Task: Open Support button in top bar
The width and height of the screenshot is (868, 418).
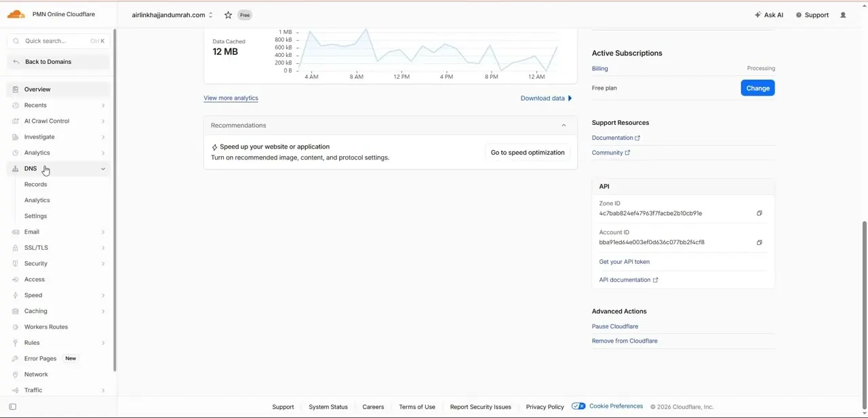Action: coord(812,15)
